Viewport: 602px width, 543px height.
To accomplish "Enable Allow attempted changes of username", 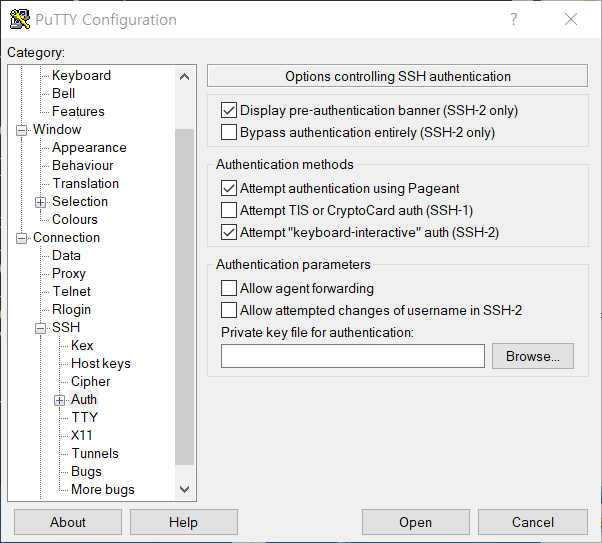I will pyautogui.click(x=229, y=310).
